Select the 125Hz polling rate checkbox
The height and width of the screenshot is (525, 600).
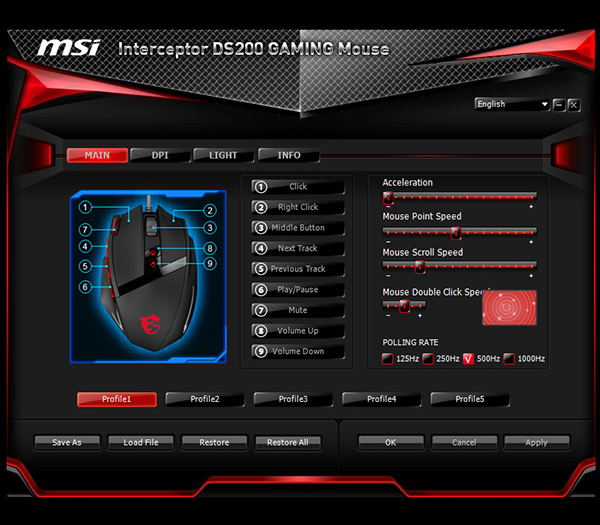tap(388, 359)
